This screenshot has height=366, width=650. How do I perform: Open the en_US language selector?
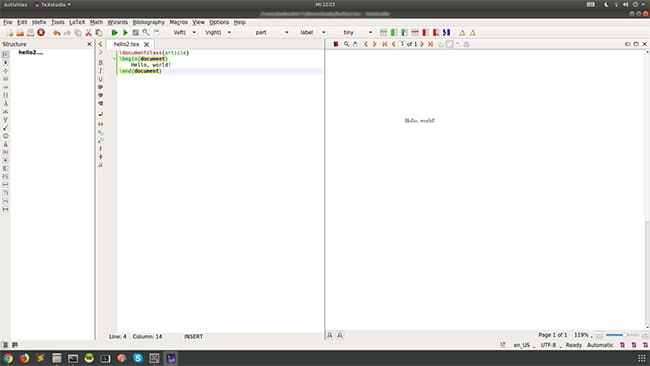pyautogui.click(x=524, y=345)
